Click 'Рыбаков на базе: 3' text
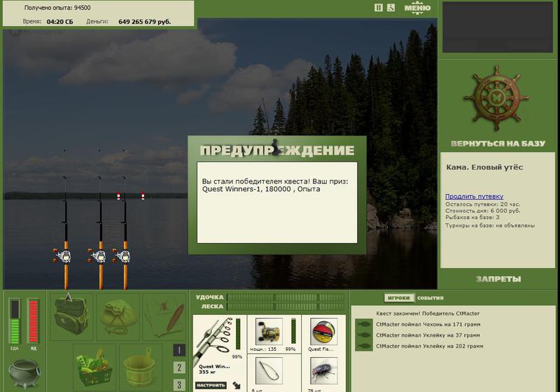560x392 pixels. [472, 217]
